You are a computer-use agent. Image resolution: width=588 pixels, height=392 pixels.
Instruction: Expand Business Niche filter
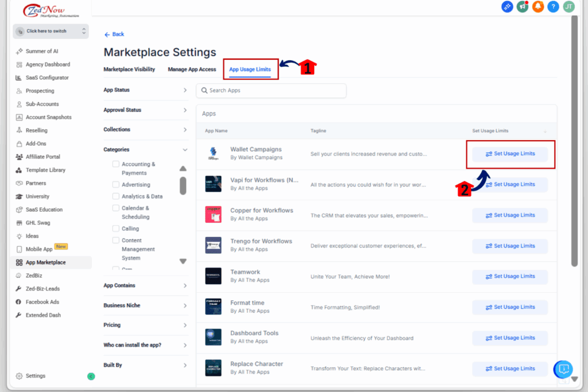145,305
